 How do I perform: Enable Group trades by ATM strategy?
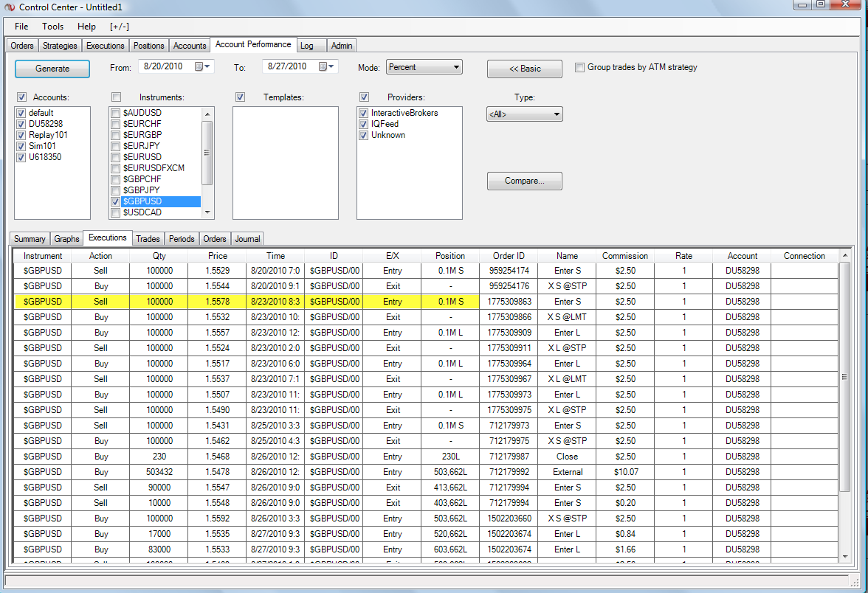580,67
